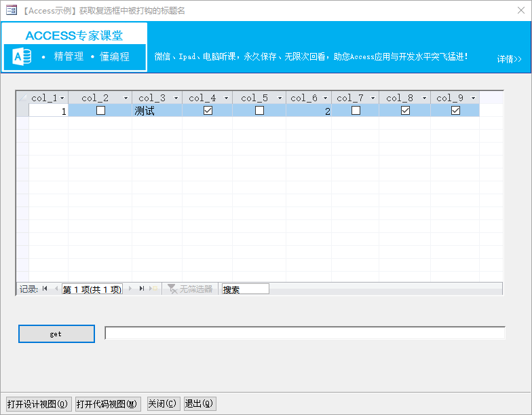Check the col_7 checkbox
The height and width of the screenshot is (415, 532).
356,110
